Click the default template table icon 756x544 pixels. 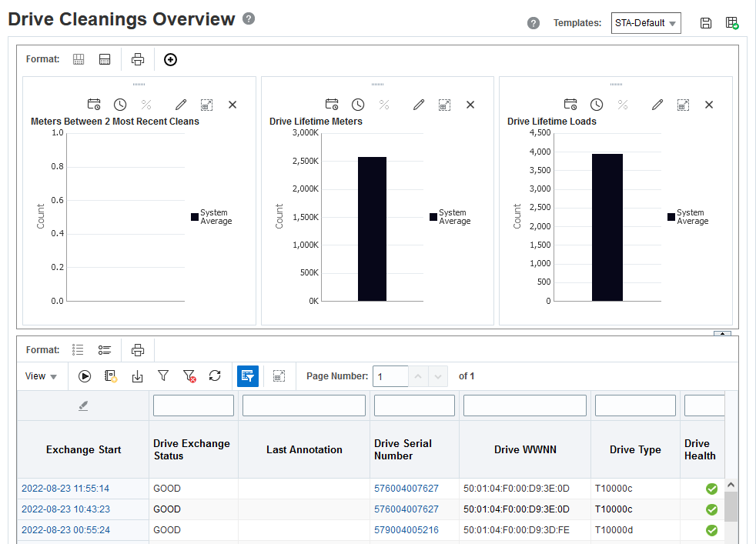pos(732,23)
